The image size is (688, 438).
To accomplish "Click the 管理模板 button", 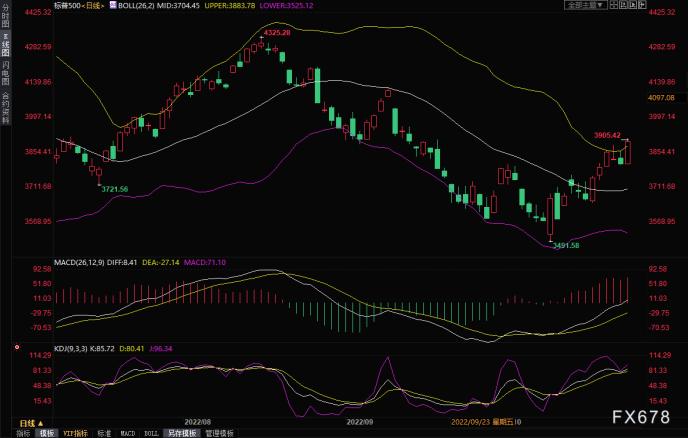I will click(x=219, y=433).
